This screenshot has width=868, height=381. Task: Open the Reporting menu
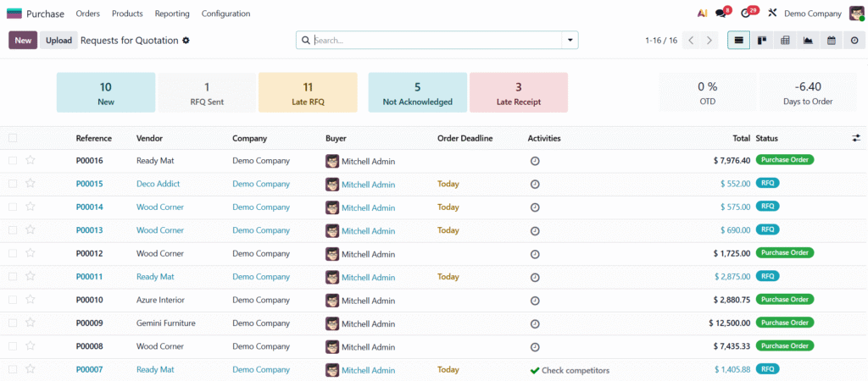172,14
